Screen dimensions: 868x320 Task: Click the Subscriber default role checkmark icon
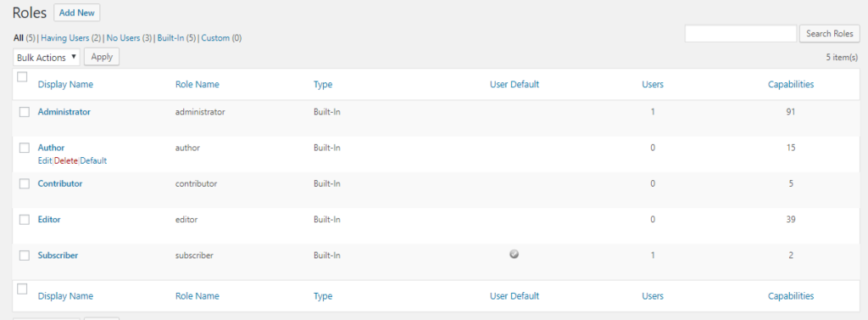[x=515, y=255]
